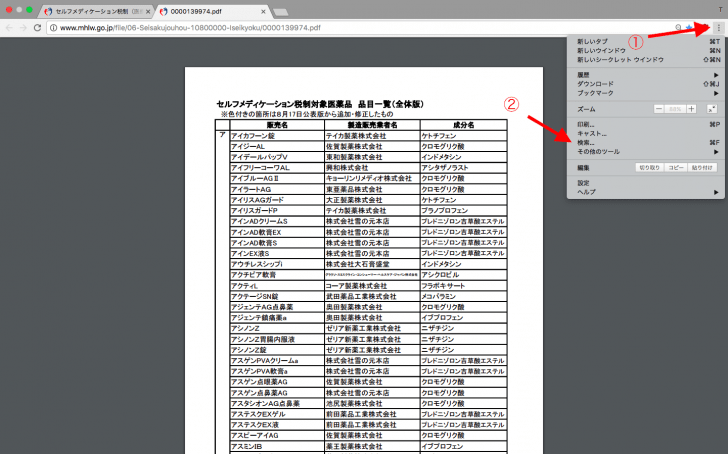Click the アシノンZ胃腸内服液 cell
This screenshot has width=728, height=454.
277,339
